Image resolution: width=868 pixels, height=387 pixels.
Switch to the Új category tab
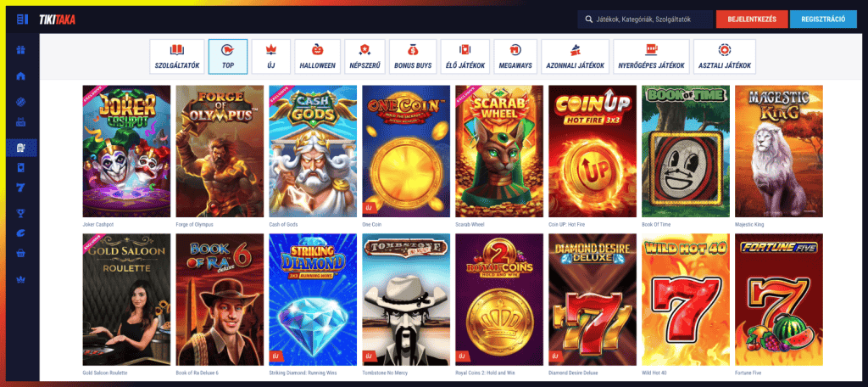[x=271, y=57]
